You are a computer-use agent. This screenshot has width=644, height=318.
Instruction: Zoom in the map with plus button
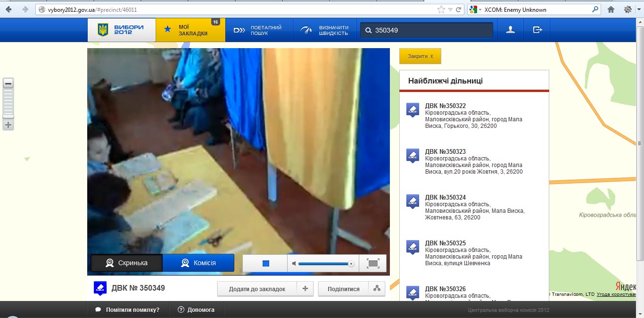pos(8,125)
